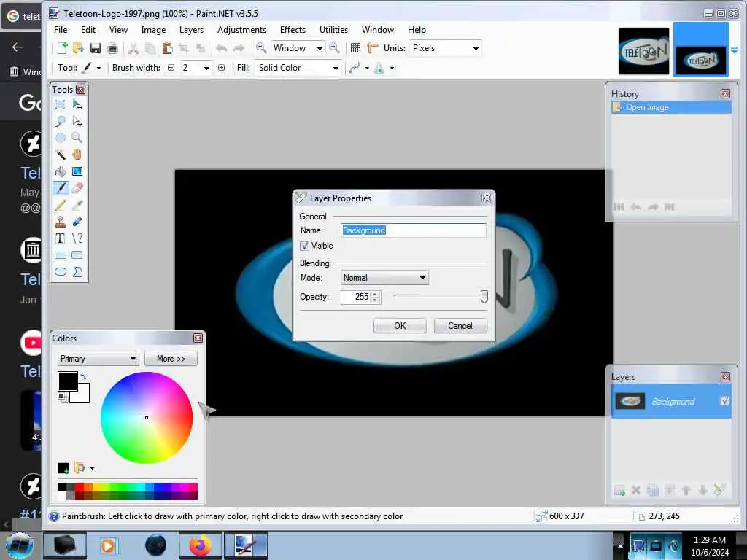Select the Clone Stamp tool
The height and width of the screenshot is (560, 747).
[x=61, y=222]
